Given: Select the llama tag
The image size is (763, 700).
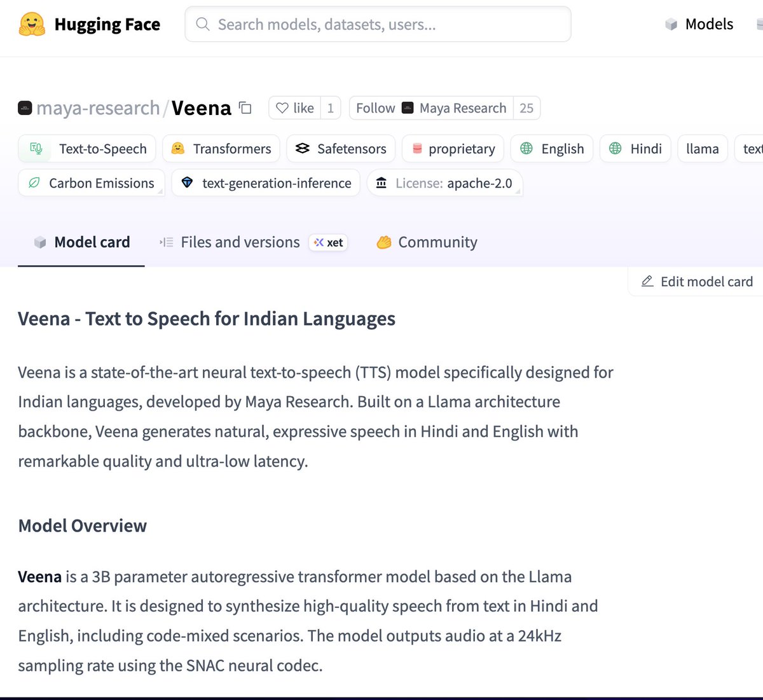Looking at the screenshot, I should [703, 149].
